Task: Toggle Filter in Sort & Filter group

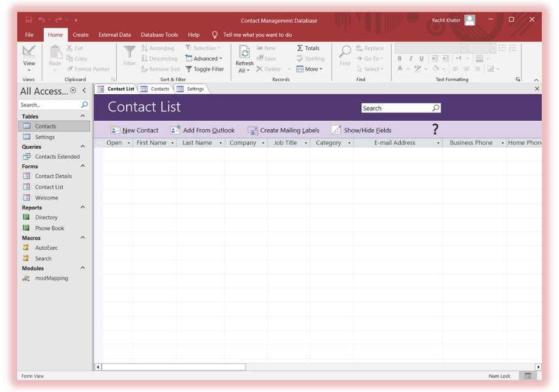Action: (x=204, y=70)
